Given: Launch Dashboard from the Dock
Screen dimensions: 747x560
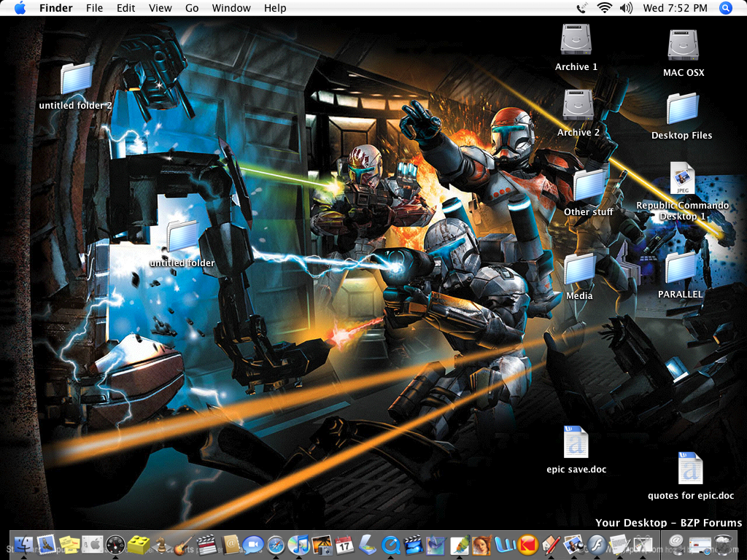Looking at the screenshot, I should point(115,545).
